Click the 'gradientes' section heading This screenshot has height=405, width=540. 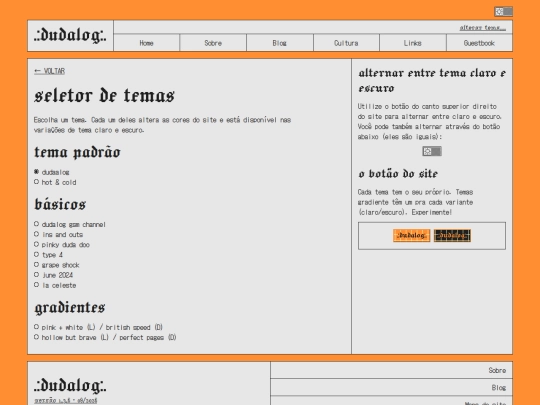(x=70, y=308)
